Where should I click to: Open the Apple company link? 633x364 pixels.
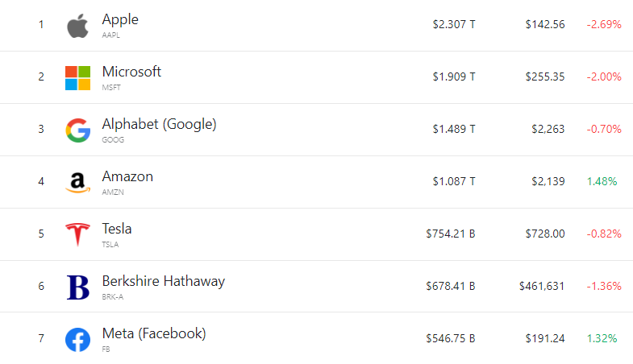coord(119,19)
